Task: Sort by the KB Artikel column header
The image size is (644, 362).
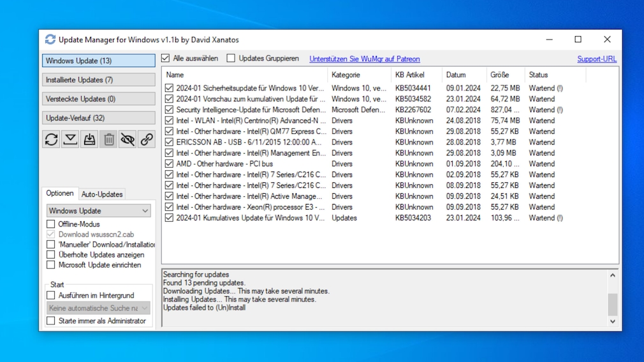Action: tap(416, 75)
